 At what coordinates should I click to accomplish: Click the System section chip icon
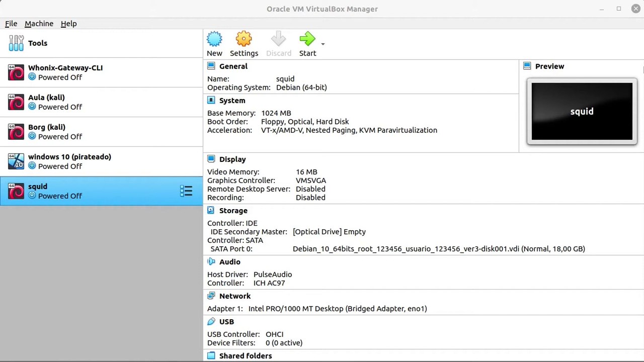[x=211, y=100]
